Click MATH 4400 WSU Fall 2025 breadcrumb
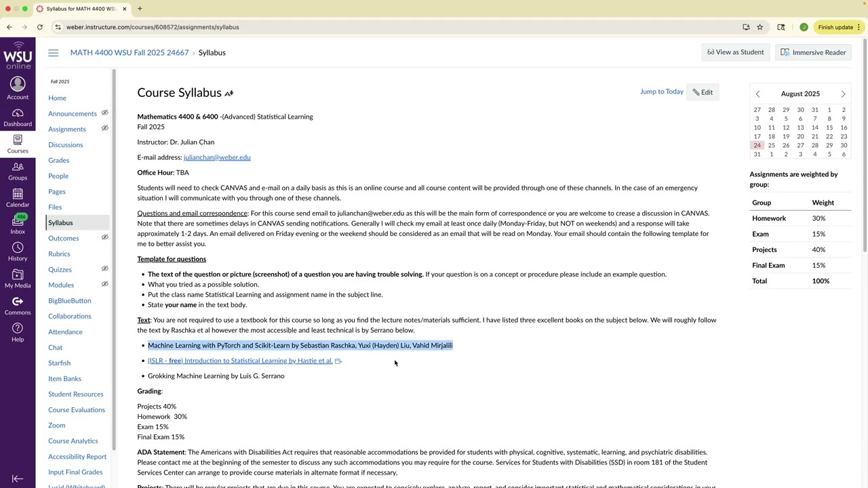868x488 pixels. 130,52
